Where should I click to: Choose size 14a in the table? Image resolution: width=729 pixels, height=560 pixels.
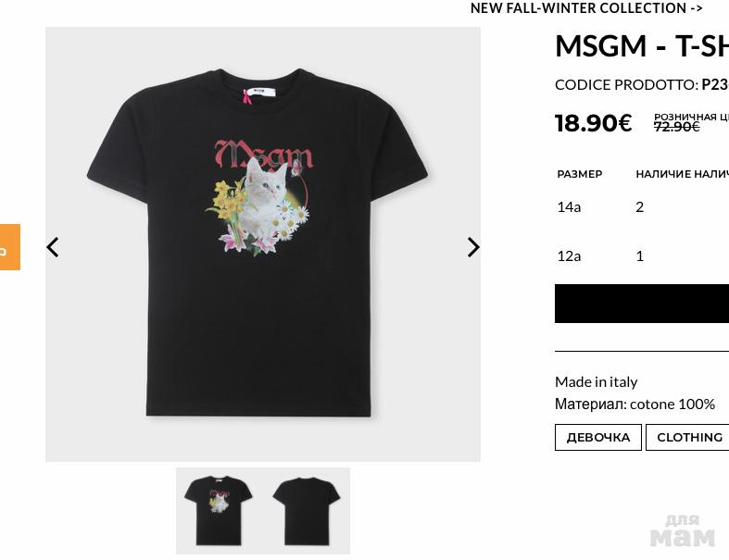(569, 206)
